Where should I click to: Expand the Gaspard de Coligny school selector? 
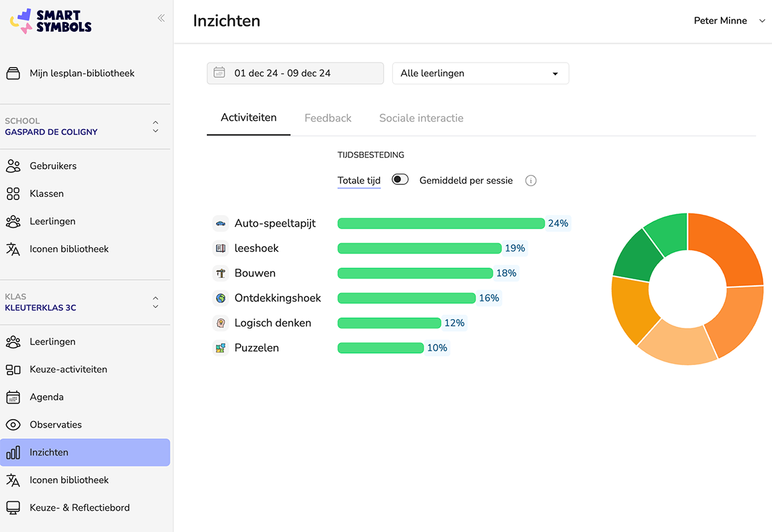click(155, 126)
